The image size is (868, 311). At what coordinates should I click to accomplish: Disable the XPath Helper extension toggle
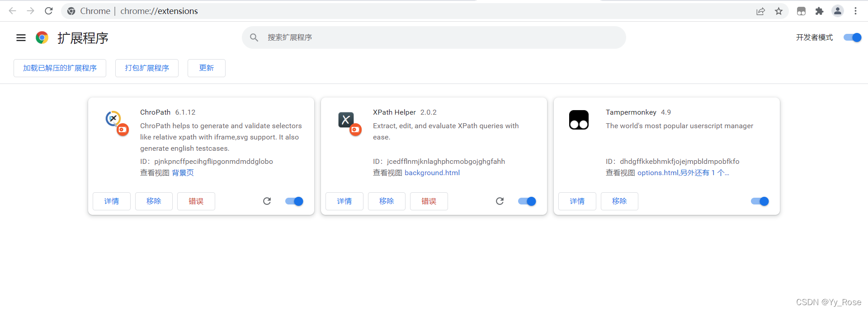[x=527, y=201]
